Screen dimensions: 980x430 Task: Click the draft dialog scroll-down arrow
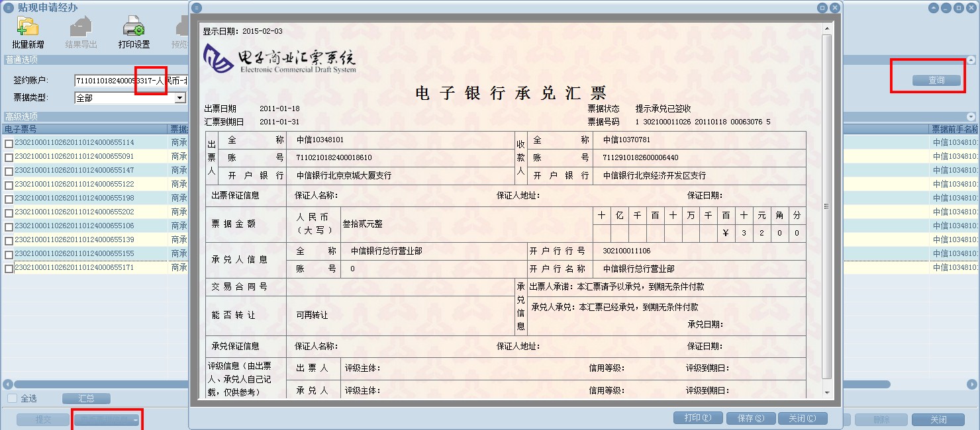826,392
